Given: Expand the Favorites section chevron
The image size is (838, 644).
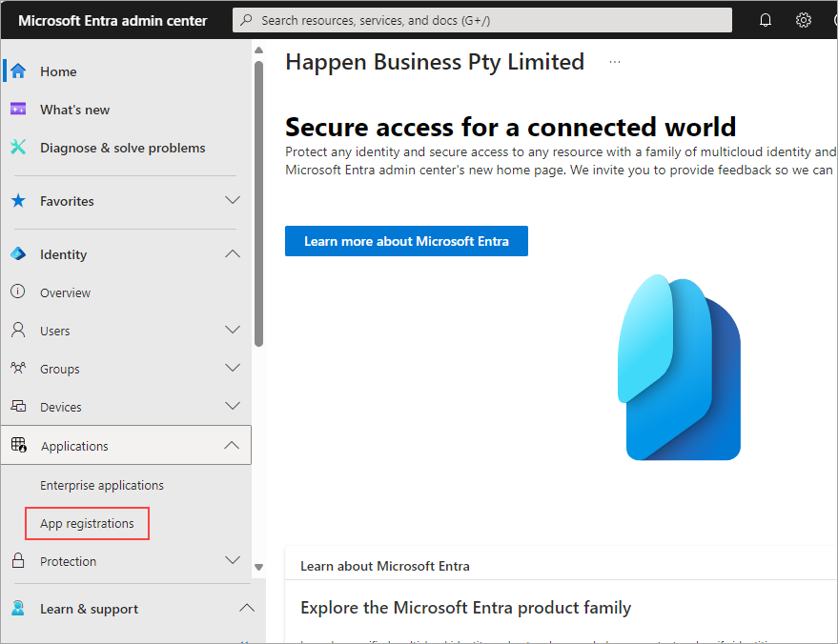Looking at the screenshot, I should [x=232, y=201].
